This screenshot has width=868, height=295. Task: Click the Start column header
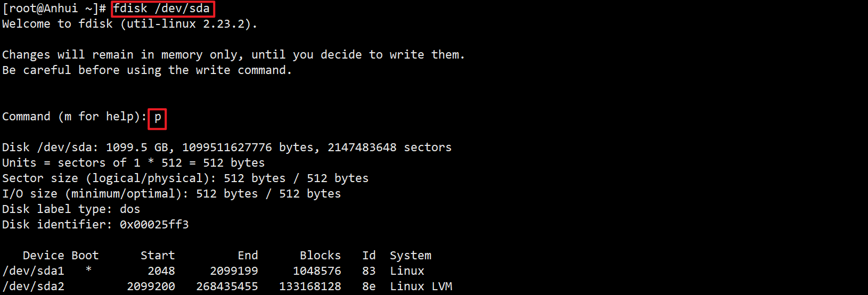pyautogui.click(x=157, y=256)
